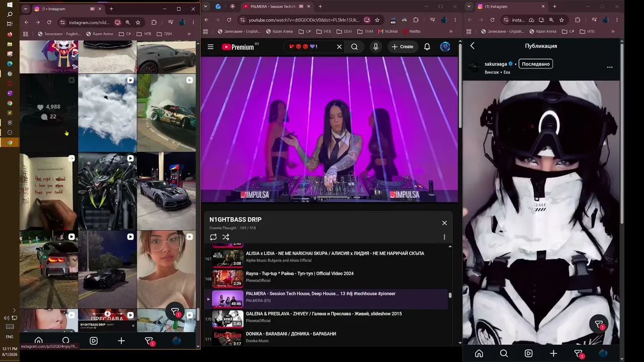Create new post in right Instagram window
This screenshot has width=644, height=362.
click(553, 353)
